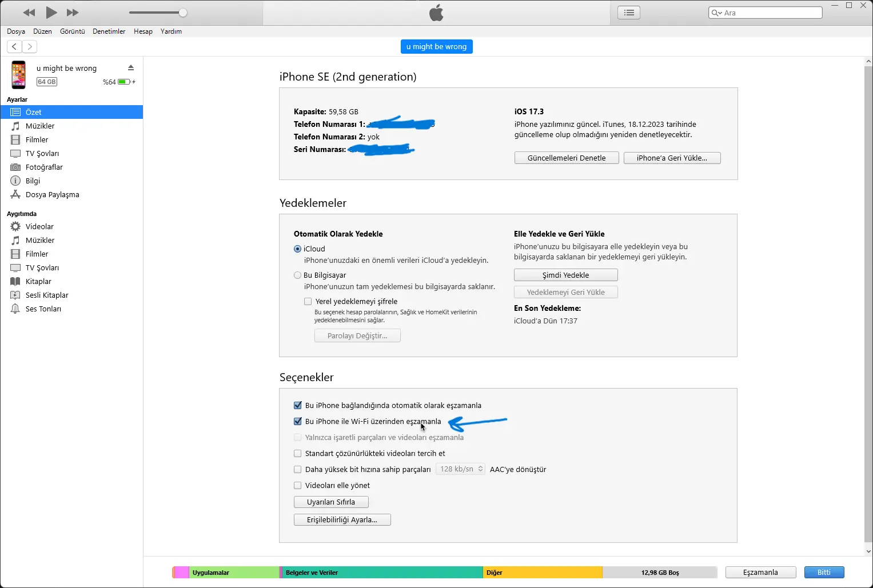Enable Daha yüksek bit hızına sahip parçaları checkbox

[297, 469]
